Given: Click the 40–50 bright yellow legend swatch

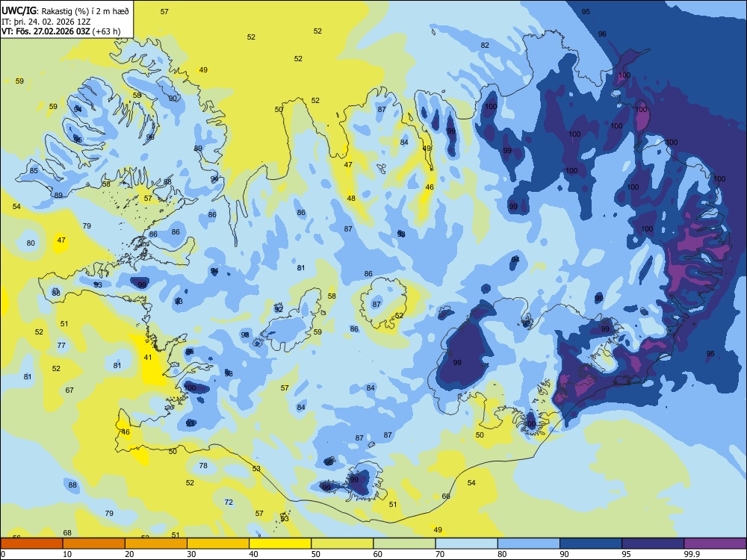Looking at the screenshot, I should click(280, 544).
